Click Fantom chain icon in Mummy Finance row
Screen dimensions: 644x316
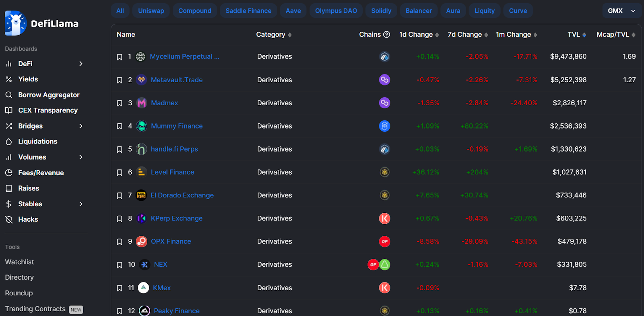(x=385, y=126)
